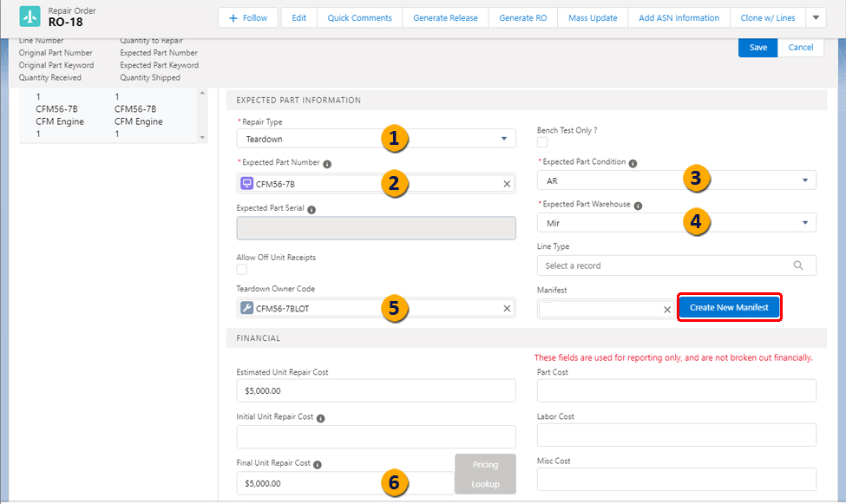Open the Expected Part Warehouse dropdown
Screen dimensions: 846x504
pos(677,223)
